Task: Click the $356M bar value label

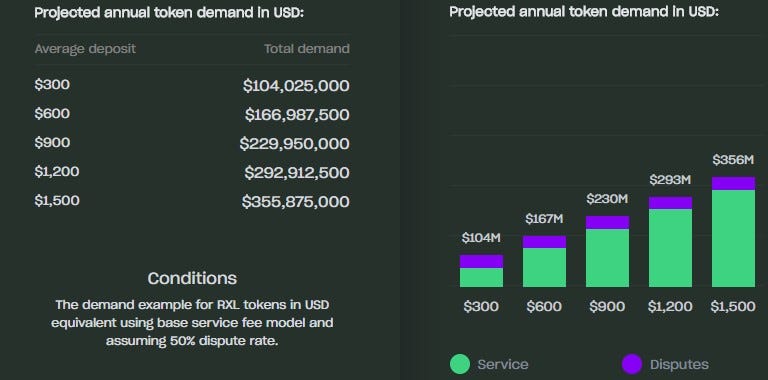Action: [x=733, y=160]
